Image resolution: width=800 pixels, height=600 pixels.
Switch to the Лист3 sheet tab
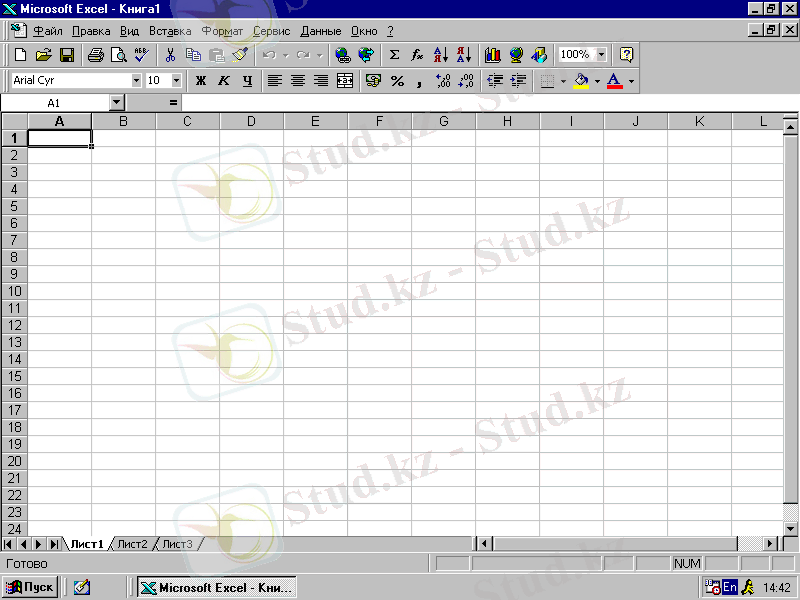pyautogui.click(x=177, y=544)
